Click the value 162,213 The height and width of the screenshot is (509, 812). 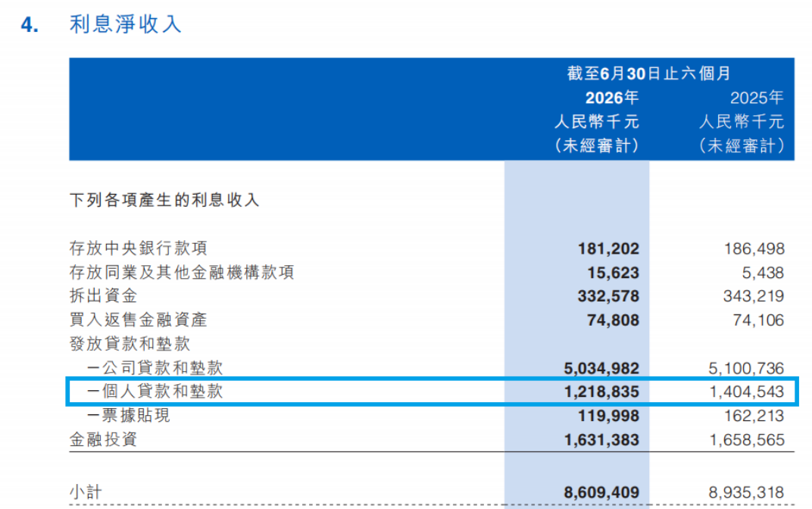coord(754,416)
